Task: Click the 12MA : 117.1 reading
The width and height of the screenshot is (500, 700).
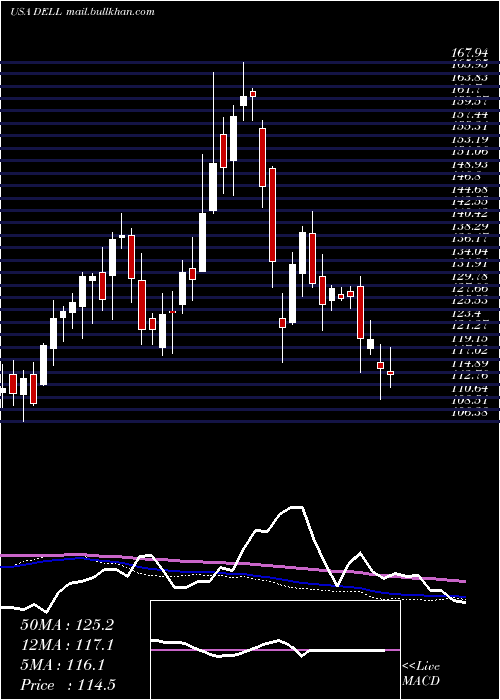Action: pos(67,645)
